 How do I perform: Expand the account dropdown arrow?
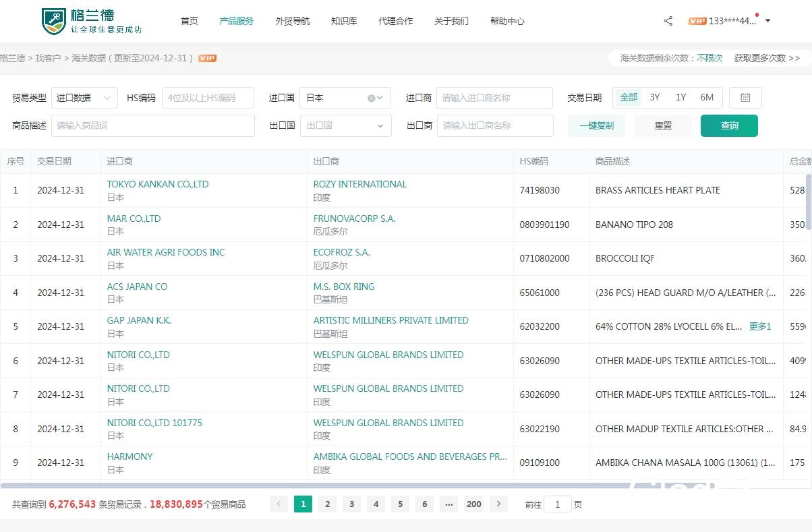[767, 21]
